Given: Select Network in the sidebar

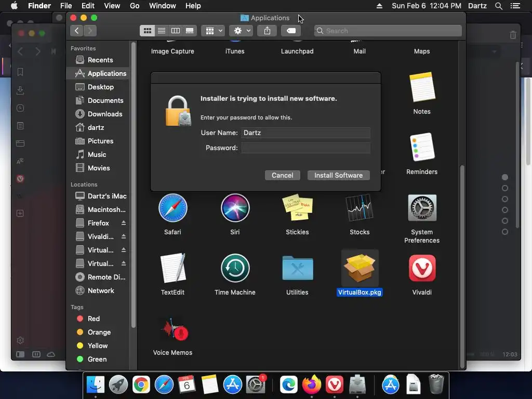Looking at the screenshot, I should [98, 291].
